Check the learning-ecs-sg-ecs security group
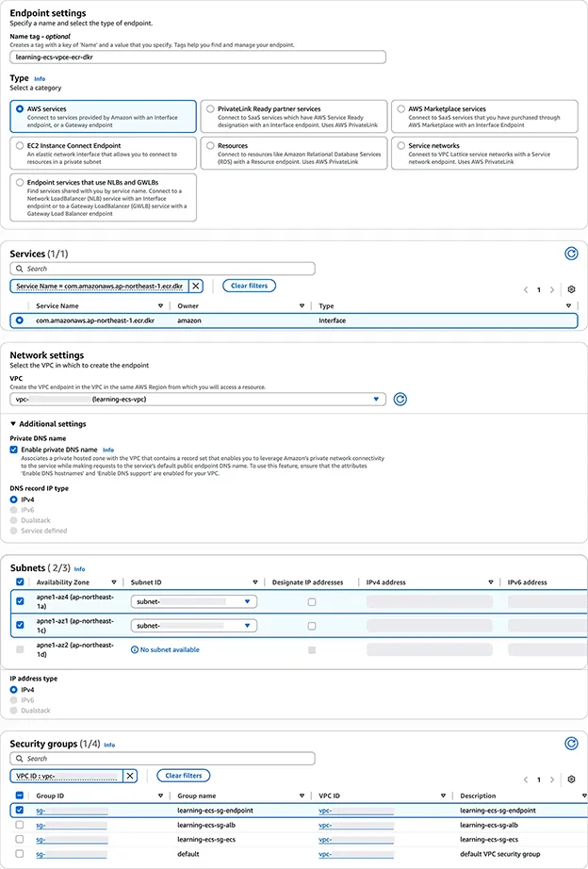The image size is (588, 869). pos(20,839)
